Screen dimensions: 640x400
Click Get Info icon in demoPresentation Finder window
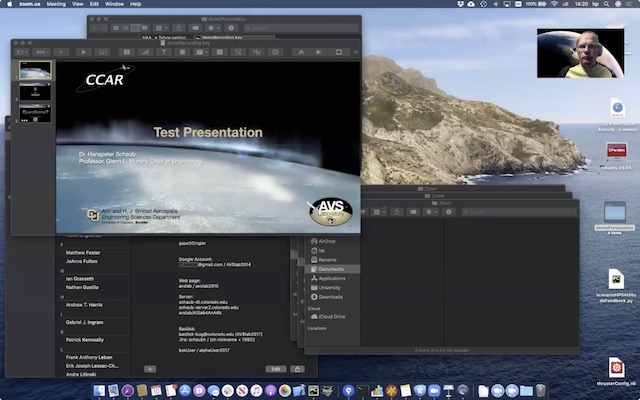click(231, 28)
